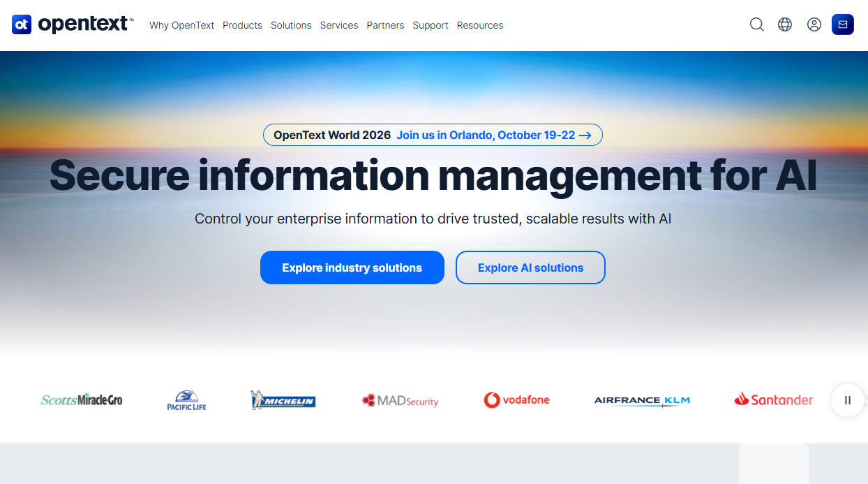The image size is (868, 484).
Task: Click the 'Secure information management for AI' headline
Action: pyautogui.click(x=433, y=175)
